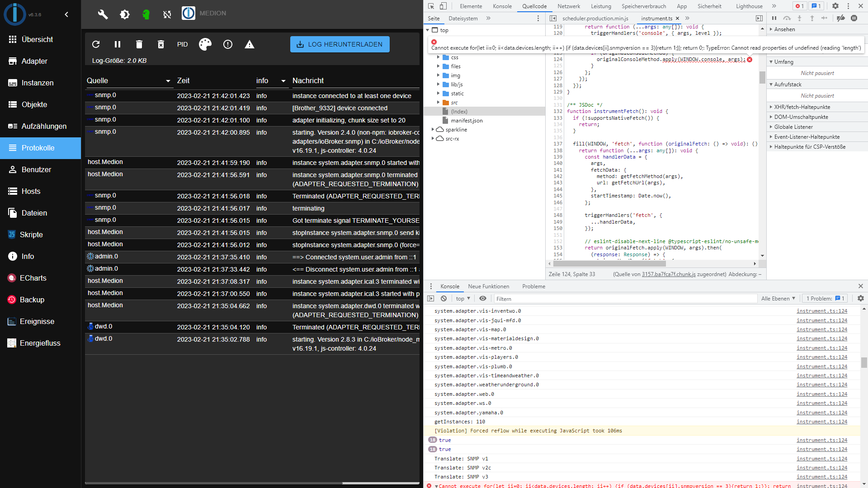Download the log with LOG HERUNTERLADEN
Screen dimensions: 868x488
pyautogui.click(x=340, y=44)
